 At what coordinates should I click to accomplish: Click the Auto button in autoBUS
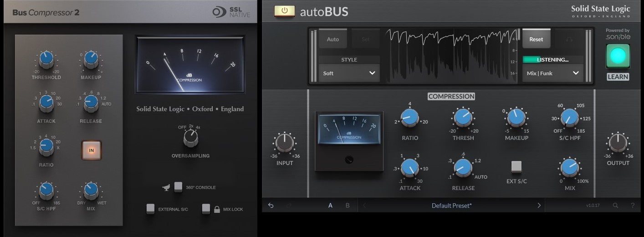(x=333, y=39)
